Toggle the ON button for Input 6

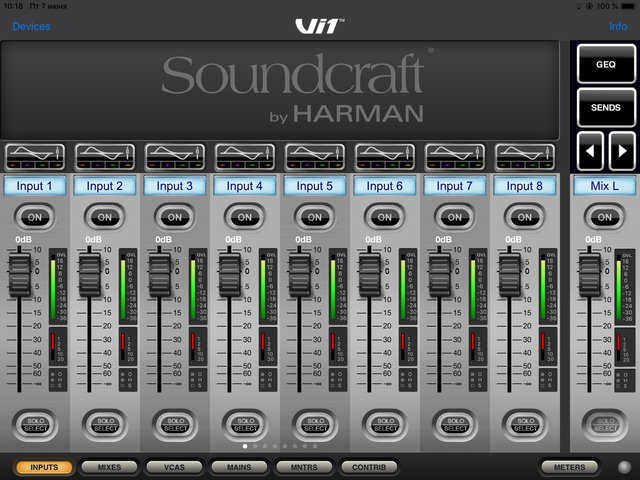[x=384, y=217]
